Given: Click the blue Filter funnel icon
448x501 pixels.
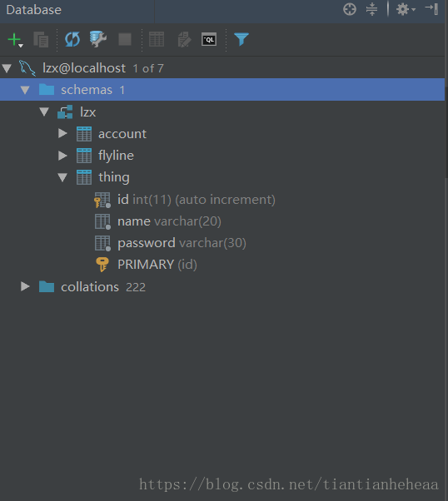Looking at the screenshot, I should (x=241, y=39).
